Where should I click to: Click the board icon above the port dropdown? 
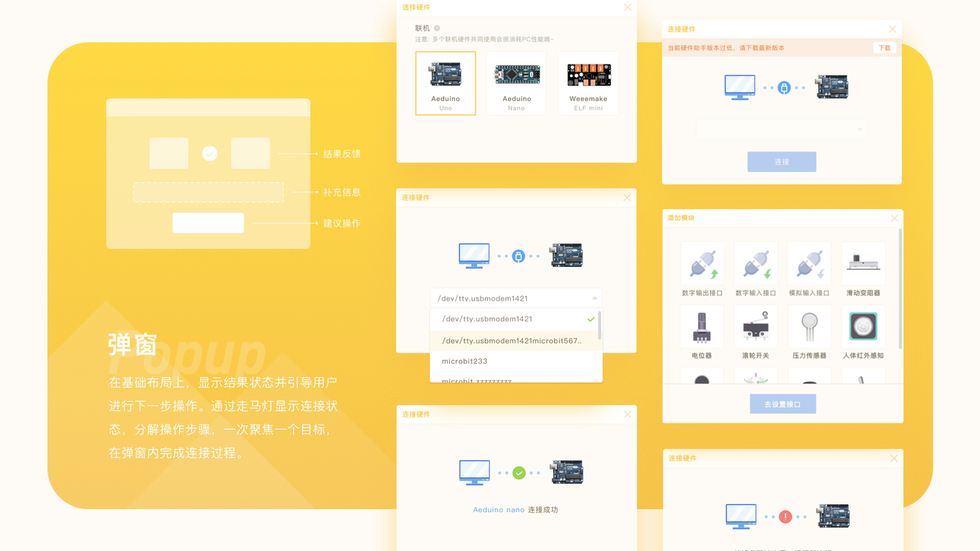tap(567, 255)
